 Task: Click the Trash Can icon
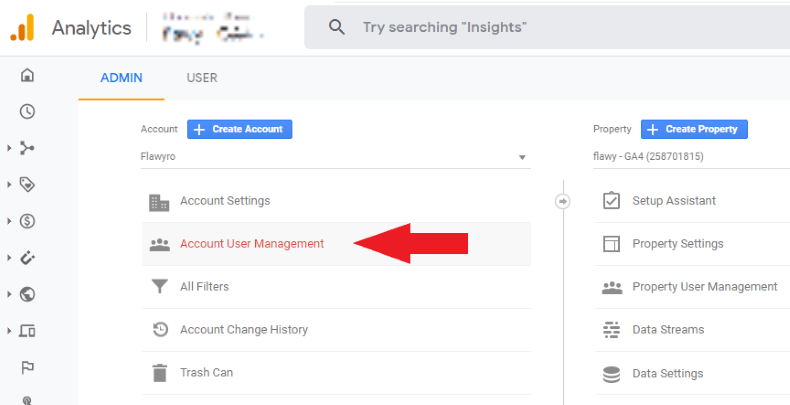pyautogui.click(x=159, y=373)
